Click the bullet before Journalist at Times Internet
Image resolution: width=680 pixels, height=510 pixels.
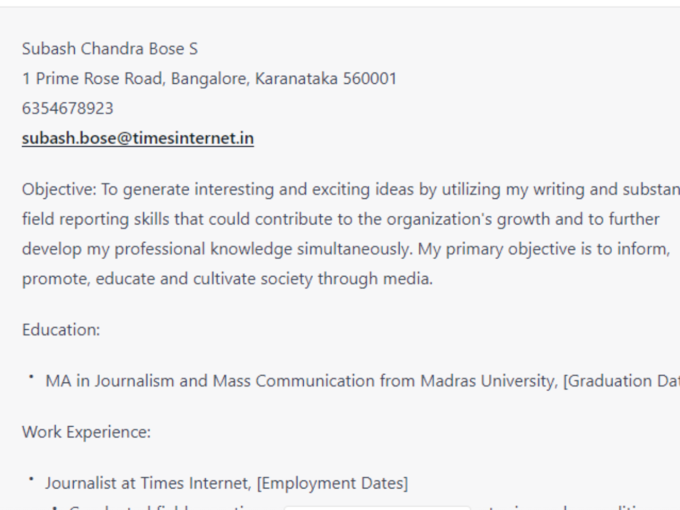31,479
